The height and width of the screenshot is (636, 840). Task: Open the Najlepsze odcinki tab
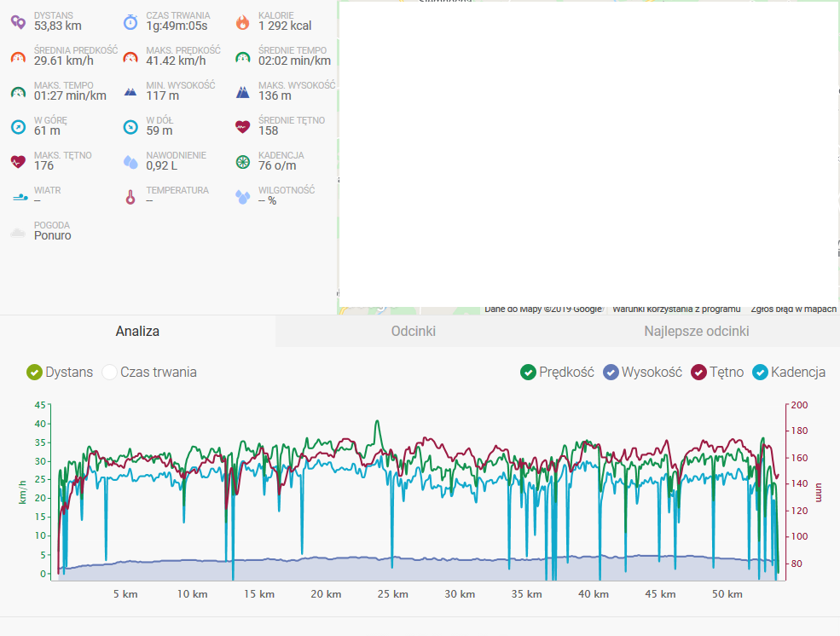pos(697,332)
